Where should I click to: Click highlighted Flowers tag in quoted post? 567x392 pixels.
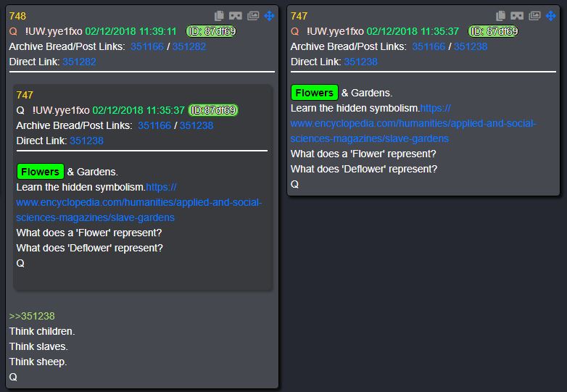click(x=40, y=172)
